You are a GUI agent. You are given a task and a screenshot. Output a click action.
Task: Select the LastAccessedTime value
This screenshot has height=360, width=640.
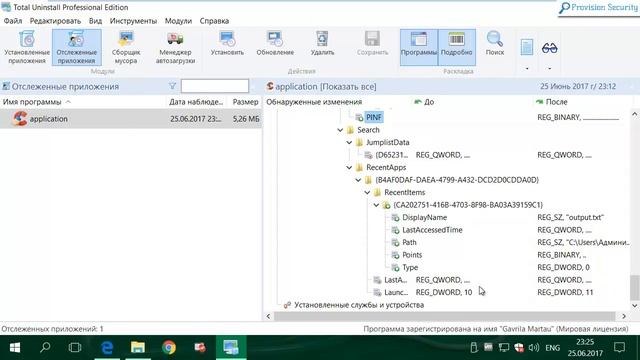(432, 230)
